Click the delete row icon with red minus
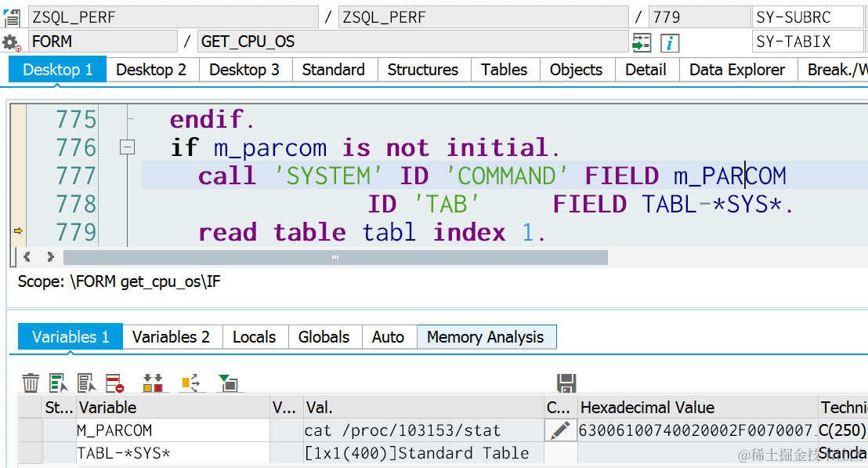Screen dimensions: 868x468 [115, 383]
